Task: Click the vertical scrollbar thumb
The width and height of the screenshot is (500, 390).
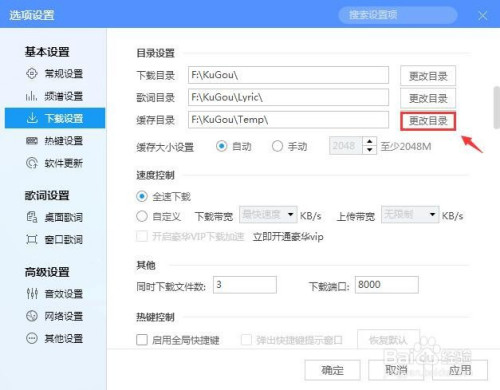Action: point(497,107)
